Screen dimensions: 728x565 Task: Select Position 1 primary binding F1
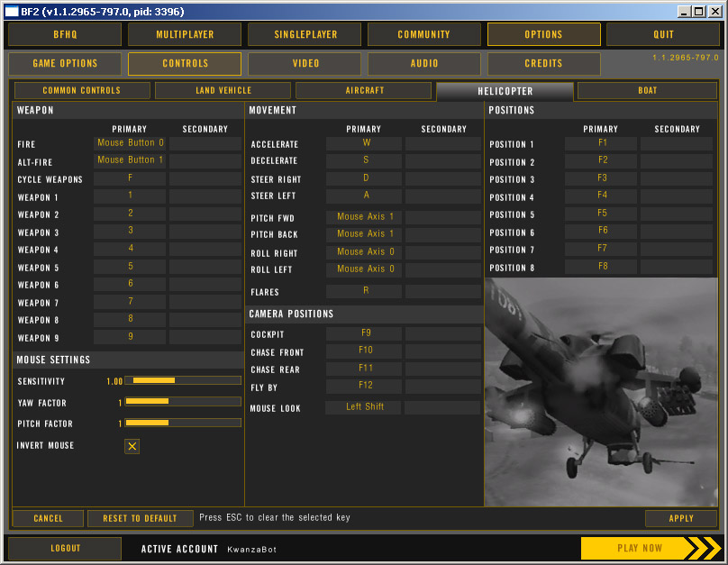point(601,143)
